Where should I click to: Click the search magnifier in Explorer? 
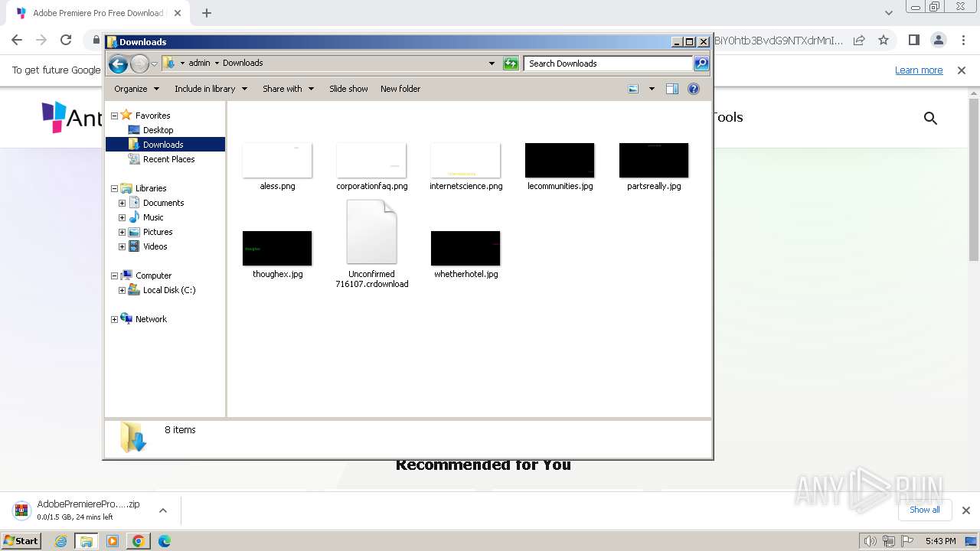pos(701,64)
